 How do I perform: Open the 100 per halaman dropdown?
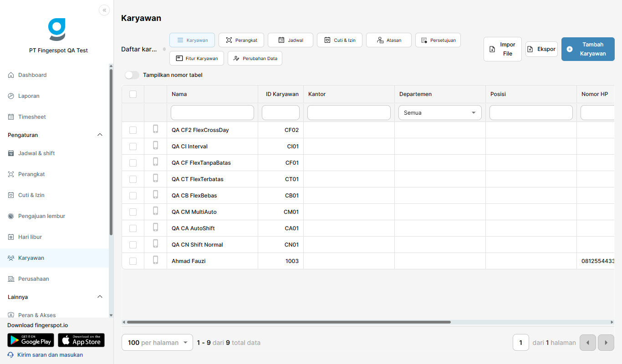(x=158, y=343)
